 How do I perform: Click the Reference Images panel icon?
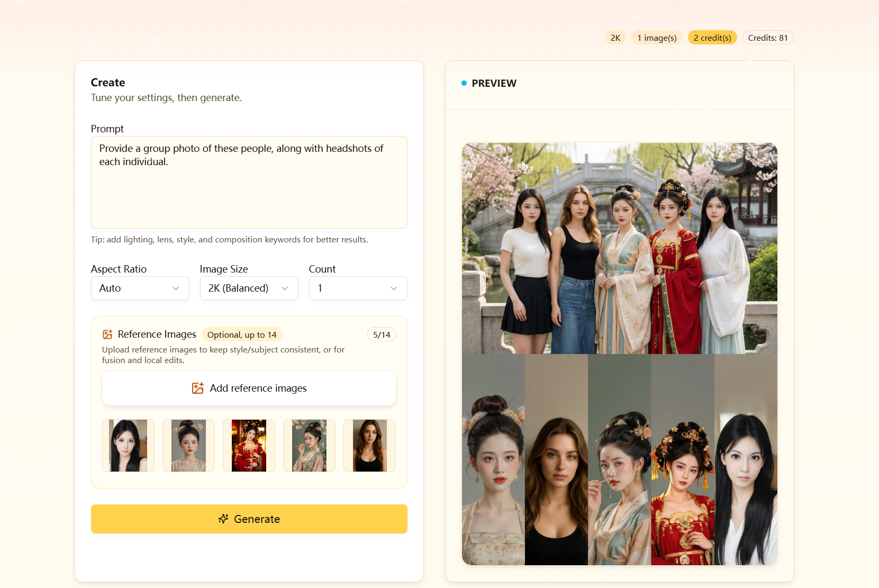pyautogui.click(x=107, y=334)
